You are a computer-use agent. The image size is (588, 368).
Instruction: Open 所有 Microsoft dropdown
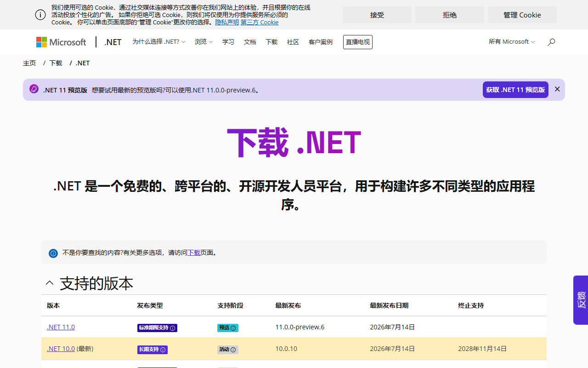pos(512,42)
